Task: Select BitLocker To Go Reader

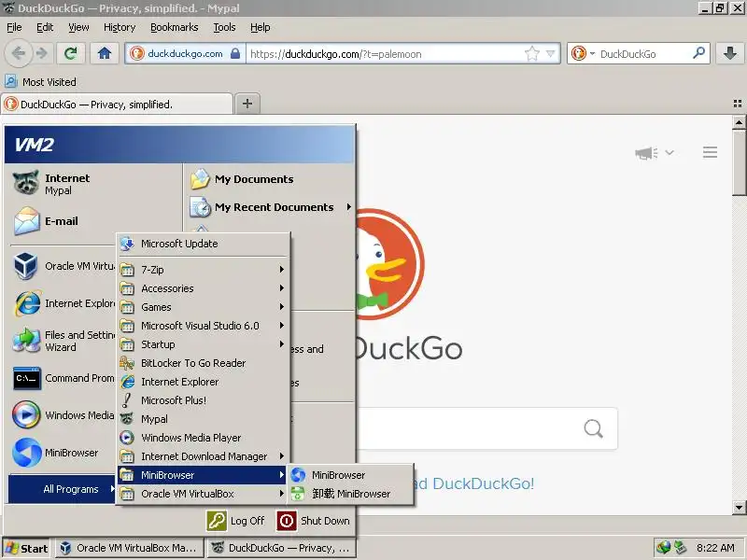Action: [x=204, y=363]
